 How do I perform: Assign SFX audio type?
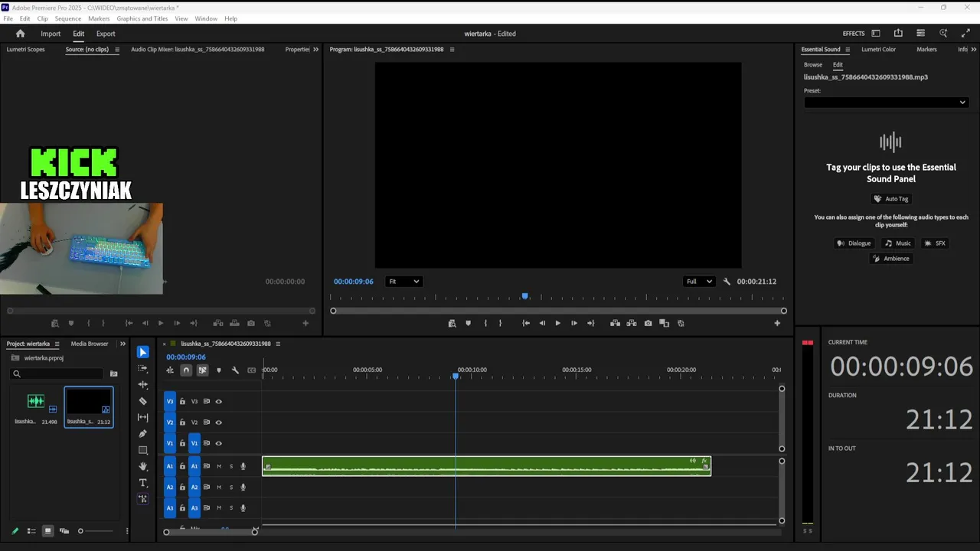coord(935,243)
